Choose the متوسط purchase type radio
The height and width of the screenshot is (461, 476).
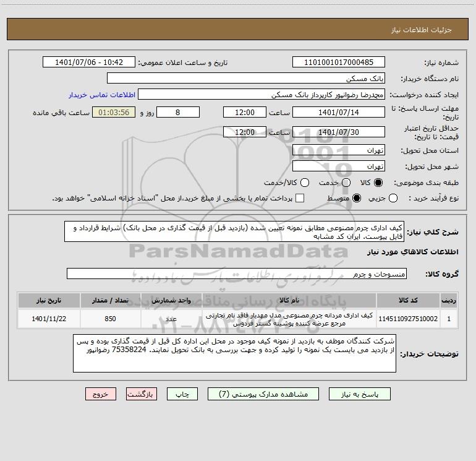357,199
